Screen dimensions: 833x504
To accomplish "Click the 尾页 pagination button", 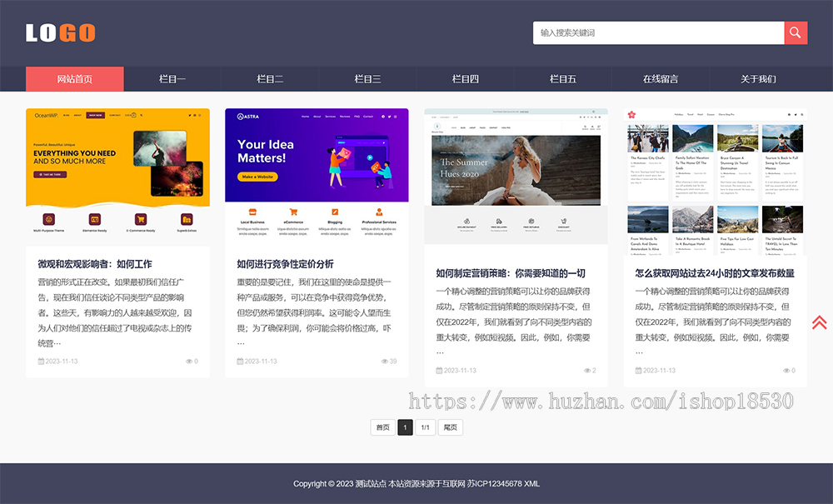I will (x=450, y=427).
